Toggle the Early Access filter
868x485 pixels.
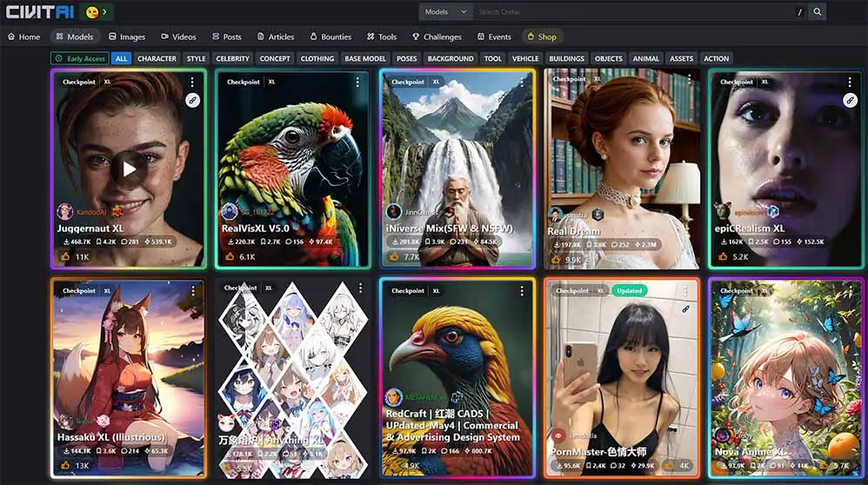(80, 58)
